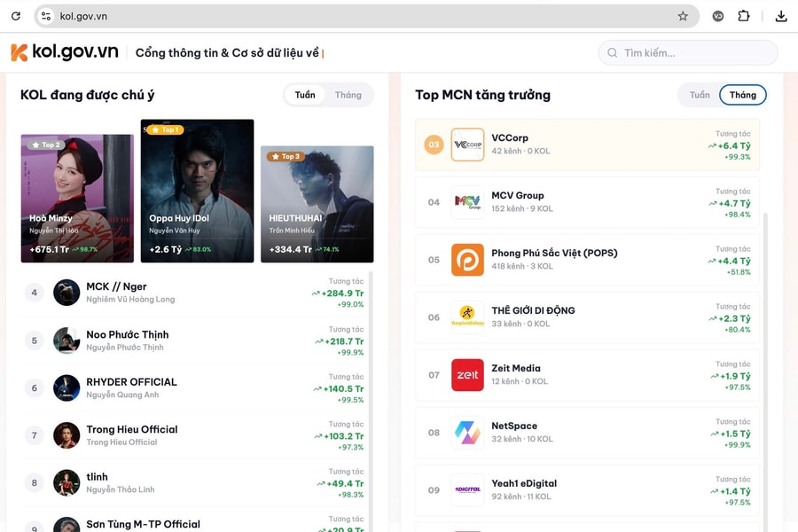This screenshot has width=798, height=532.
Task: Click 'KOL đang được chú ý' heading
Action: point(87,95)
